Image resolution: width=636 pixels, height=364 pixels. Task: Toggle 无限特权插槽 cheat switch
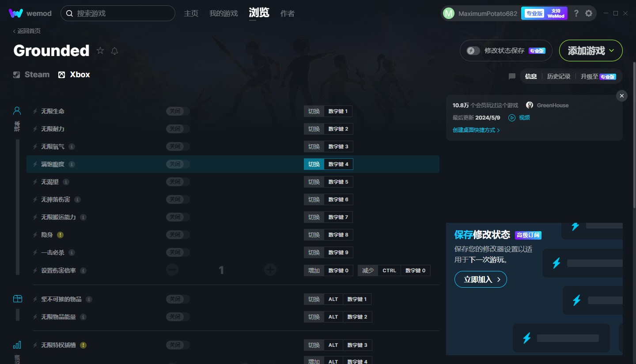(x=178, y=345)
